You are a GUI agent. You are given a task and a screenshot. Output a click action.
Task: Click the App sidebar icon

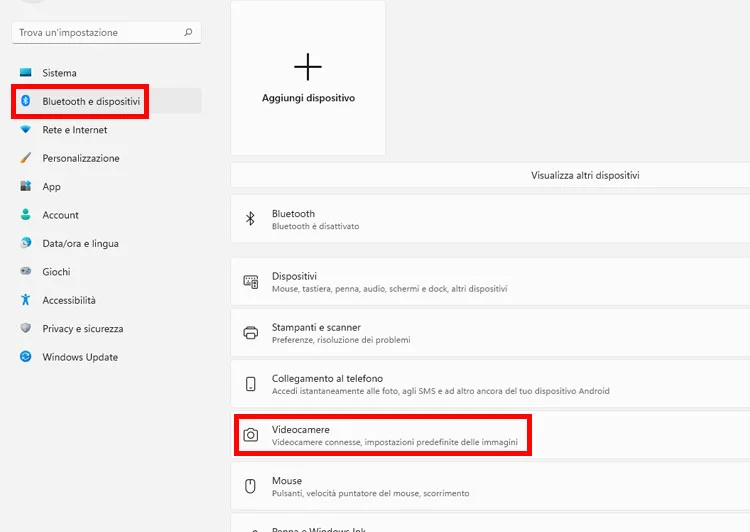pyautogui.click(x=26, y=186)
